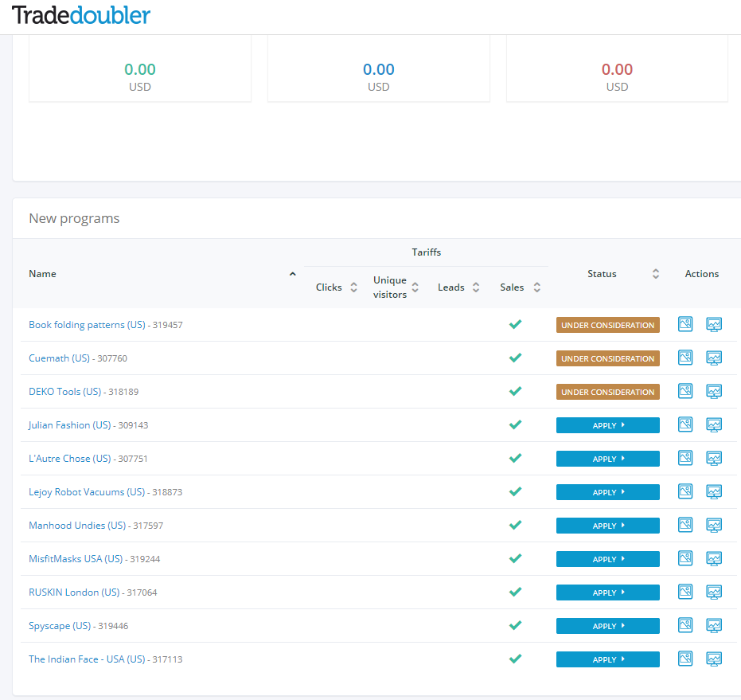Apply to The Indian Face - USA program
741x700 pixels.
point(608,659)
